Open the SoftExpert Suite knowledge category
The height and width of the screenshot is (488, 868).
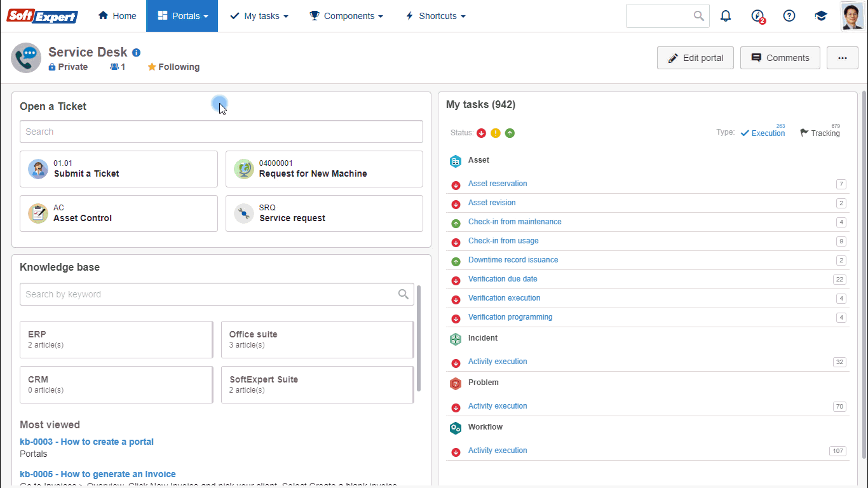pos(318,384)
